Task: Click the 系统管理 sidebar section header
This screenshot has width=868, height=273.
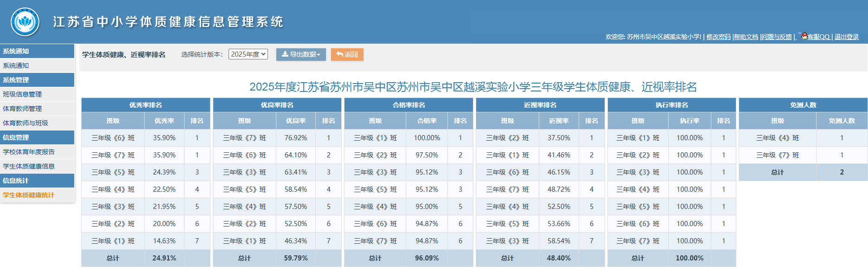Action: point(16,80)
